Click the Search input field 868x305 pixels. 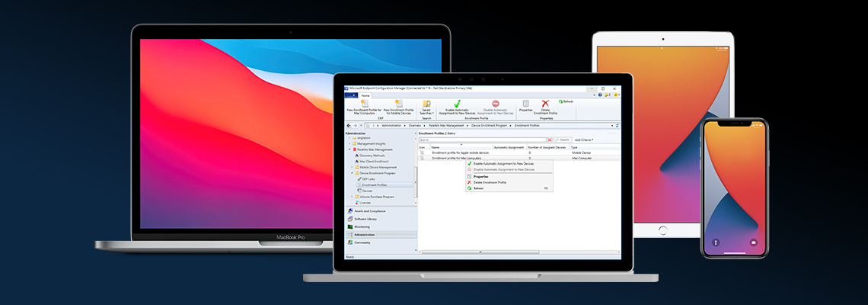click(x=482, y=140)
